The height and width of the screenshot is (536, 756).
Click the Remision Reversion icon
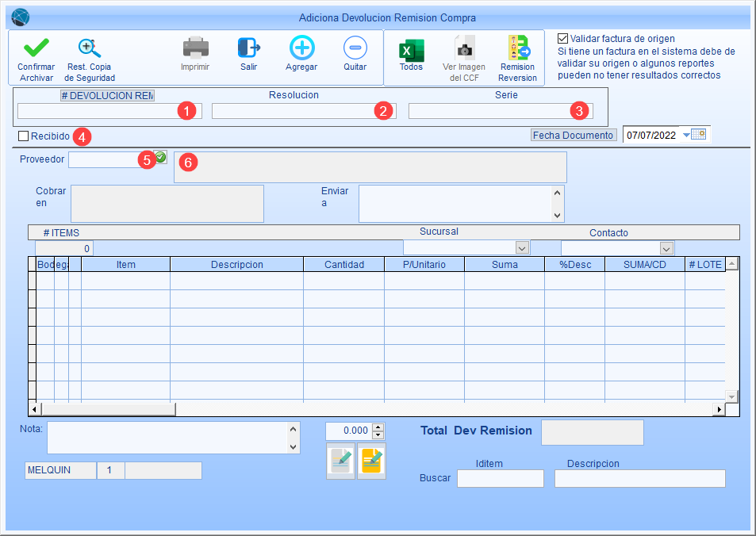click(x=518, y=48)
